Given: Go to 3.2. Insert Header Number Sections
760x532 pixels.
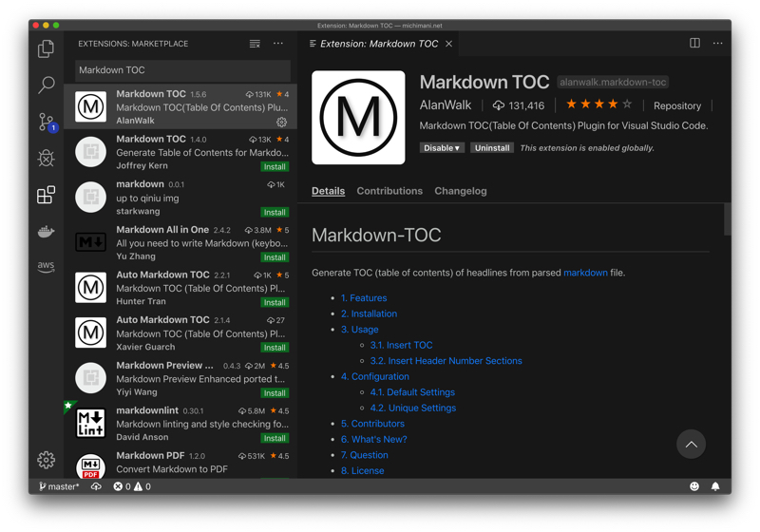Looking at the screenshot, I should point(446,360).
